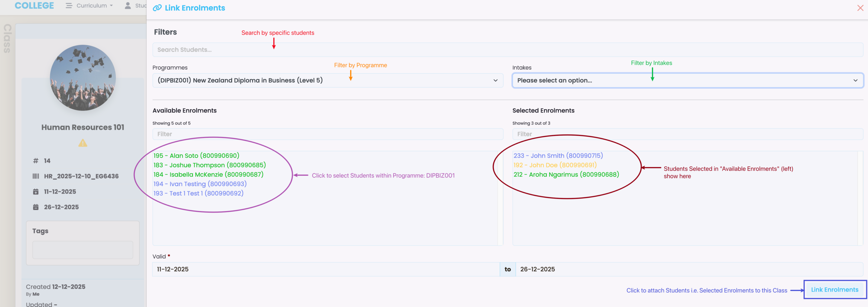This screenshot has width=868, height=307.
Task: Close the Link Enrolments panel
Action: pyautogui.click(x=860, y=8)
